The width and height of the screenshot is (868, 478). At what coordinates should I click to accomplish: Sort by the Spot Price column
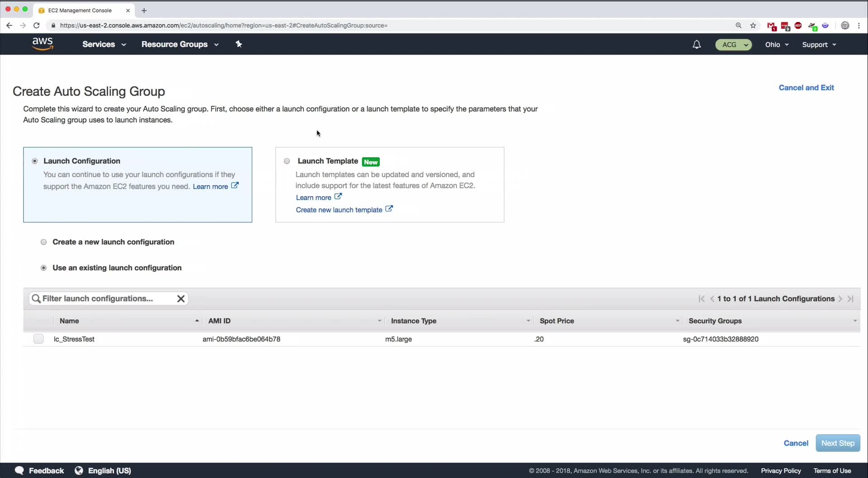tap(608, 321)
